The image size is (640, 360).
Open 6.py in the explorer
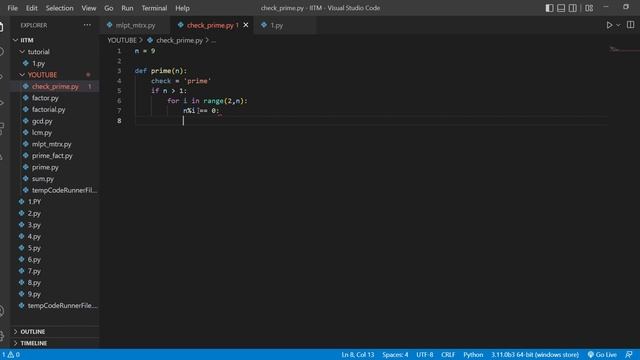pos(34,260)
